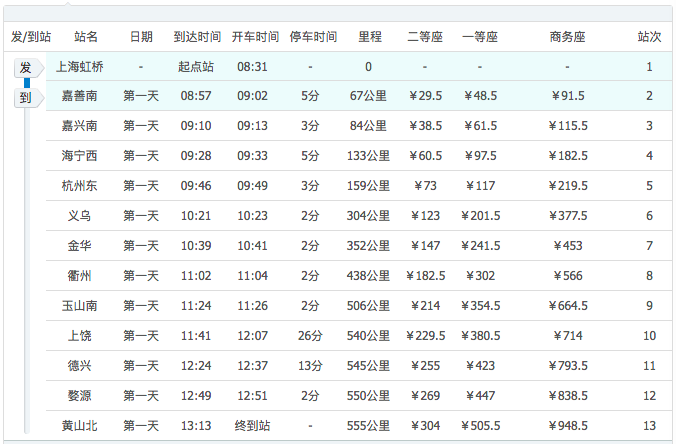Image resolution: width=676 pixels, height=444 pixels.
Task: Click the 到 arrival station marker
Action: click(26, 98)
